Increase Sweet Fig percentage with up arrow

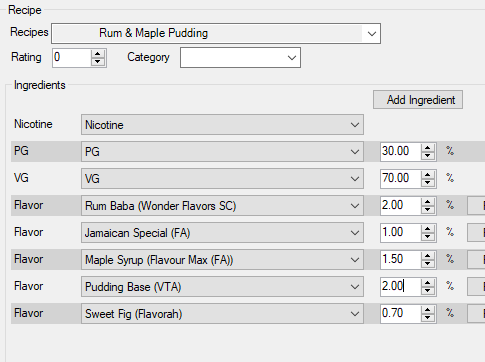(x=428, y=310)
